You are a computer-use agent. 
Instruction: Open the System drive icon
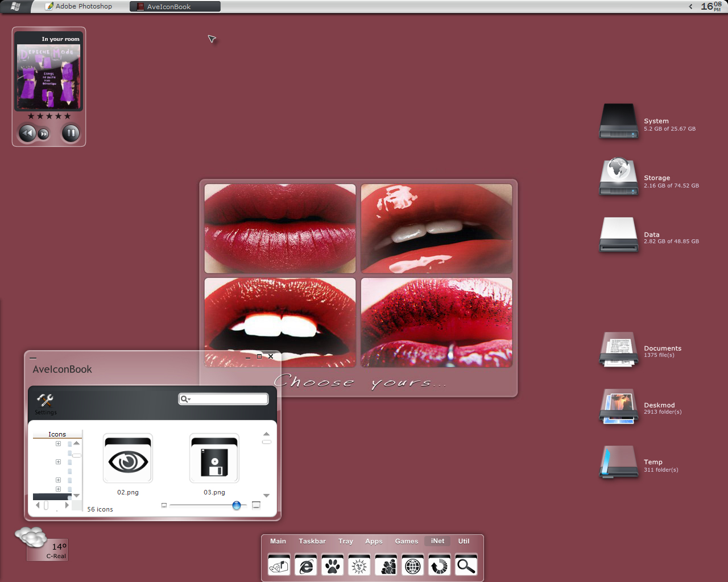tap(619, 121)
